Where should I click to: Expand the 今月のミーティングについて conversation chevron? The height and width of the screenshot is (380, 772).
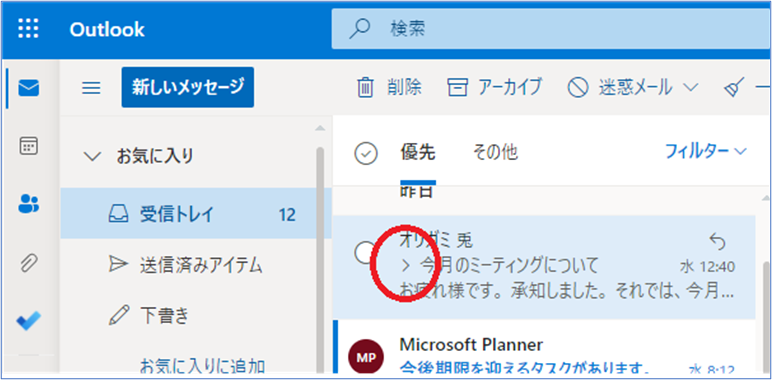pyautogui.click(x=406, y=266)
